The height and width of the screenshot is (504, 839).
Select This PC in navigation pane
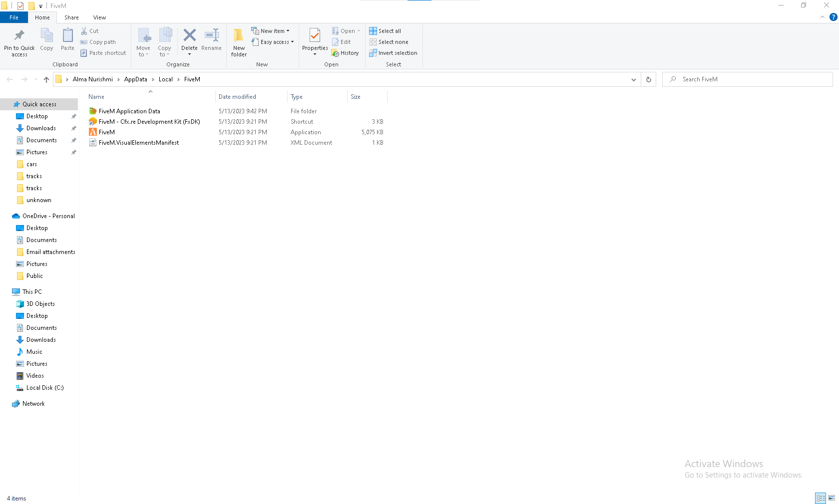(x=32, y=292)
